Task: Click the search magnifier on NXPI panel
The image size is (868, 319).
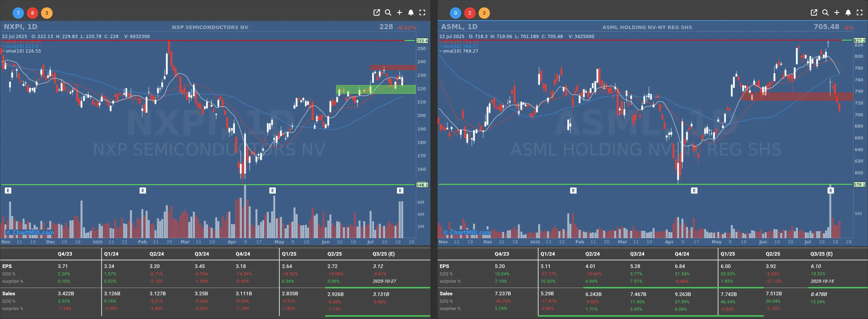Action: point(388,13)
